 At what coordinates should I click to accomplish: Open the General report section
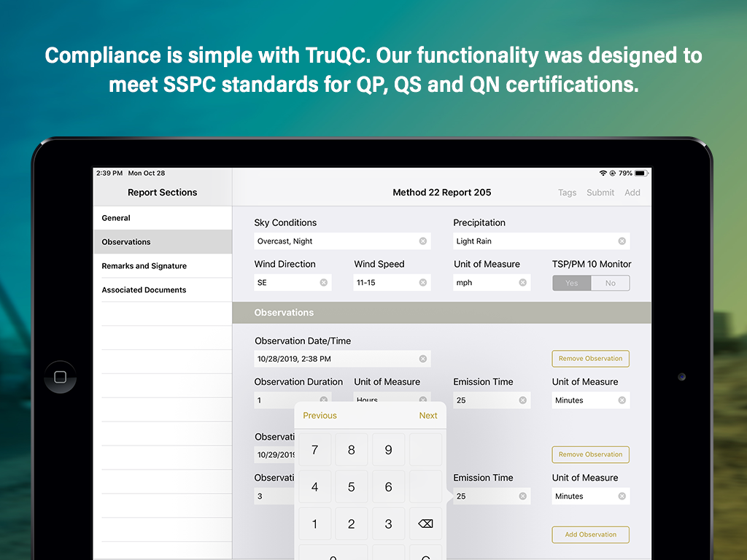pyautogui.click(x=163, y=217)
